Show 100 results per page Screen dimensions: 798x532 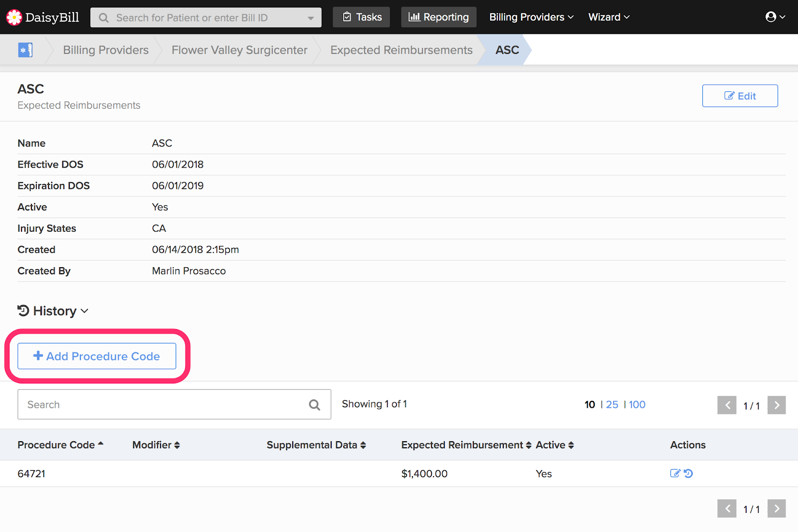pos(637,404)
